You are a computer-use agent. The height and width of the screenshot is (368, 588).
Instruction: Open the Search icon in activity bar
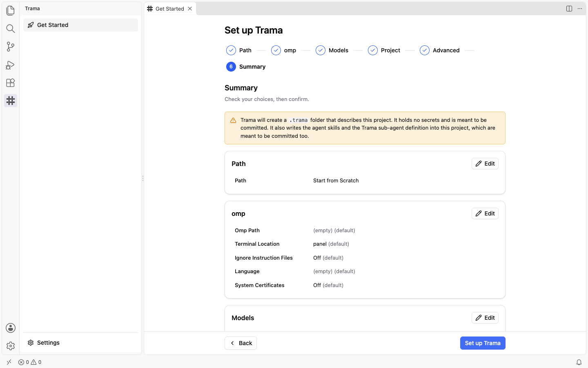11,29
